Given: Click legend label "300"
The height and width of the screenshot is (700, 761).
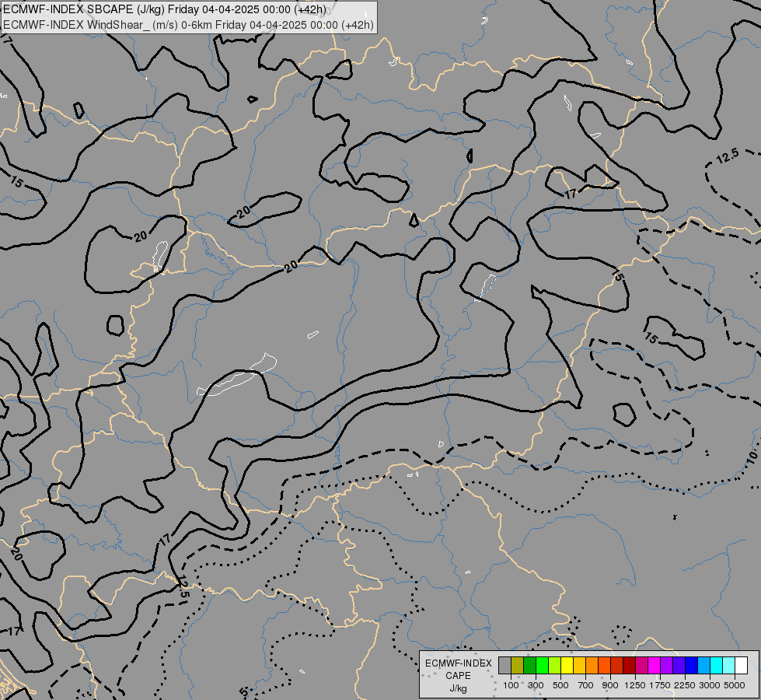Looking at the screenshot, I should pos(536,685).
